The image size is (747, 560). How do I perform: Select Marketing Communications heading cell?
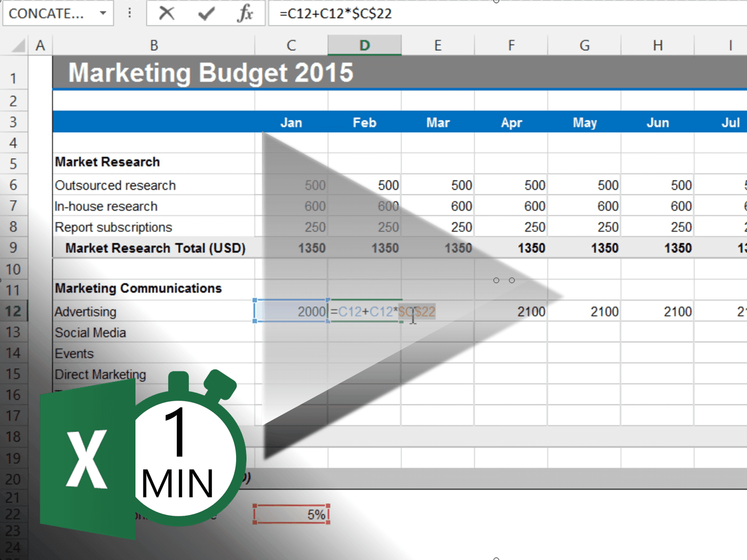(x=154, y=289)
